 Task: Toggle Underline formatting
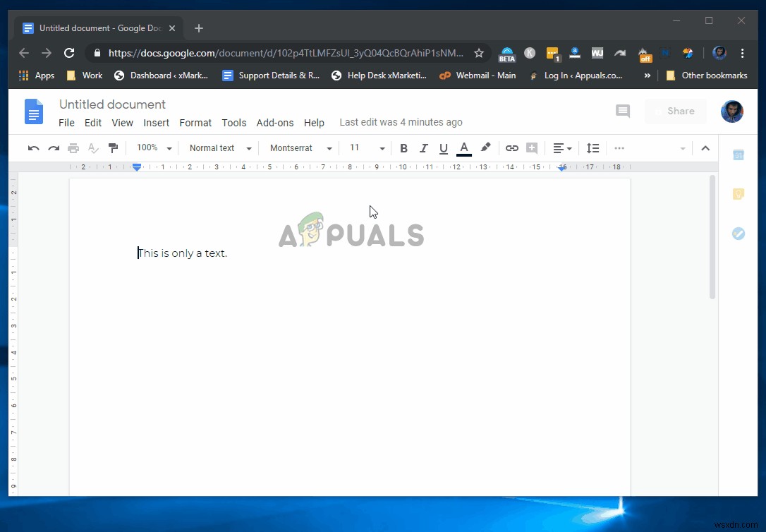(x=443, y=148)
